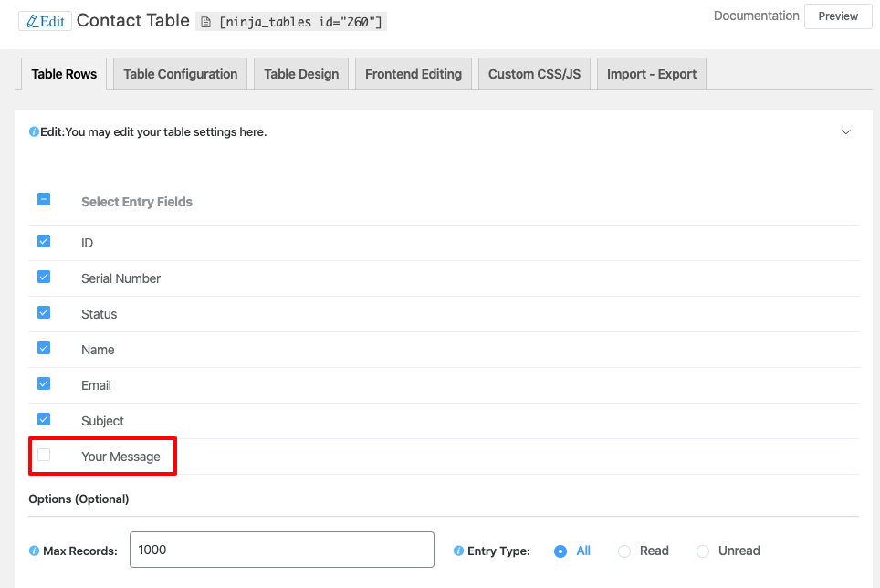Image resolution: width=880 pixels, height=588 pixels.
Task: Uncheck the ID field checkbox
Action: pos(44,242)
